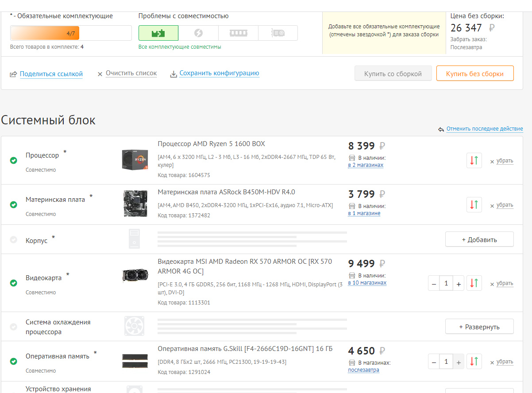Remove the Видеокарта with its убрать link

coord(505,283)
